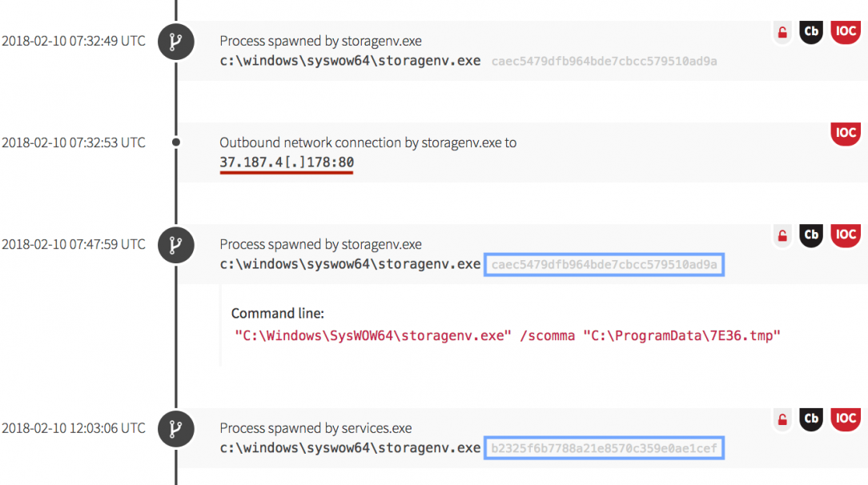The height and width of the screenshot is (485, 868).
Task: Click the red command line text with /scomma
Action: 507,335
